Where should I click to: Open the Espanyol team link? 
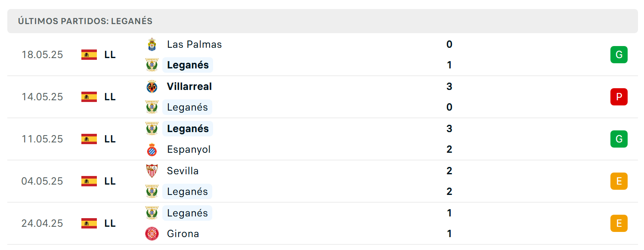coord(189,149)
